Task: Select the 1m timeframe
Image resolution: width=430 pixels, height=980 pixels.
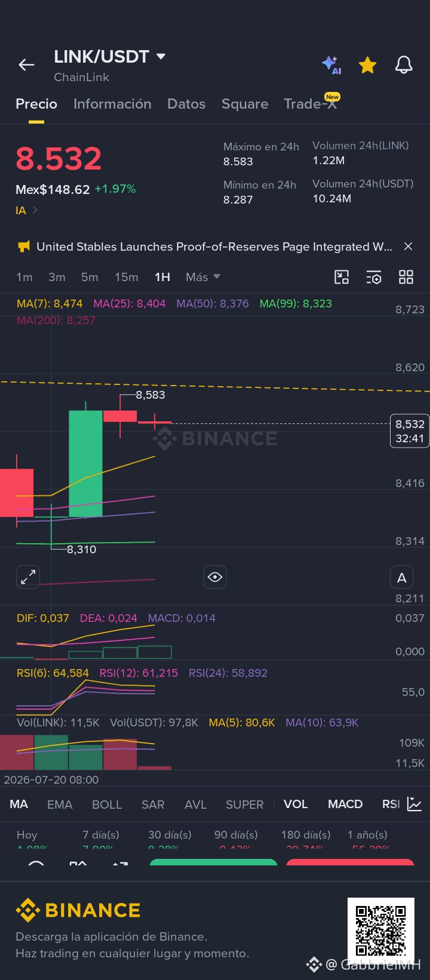Action: coord(24,277)
